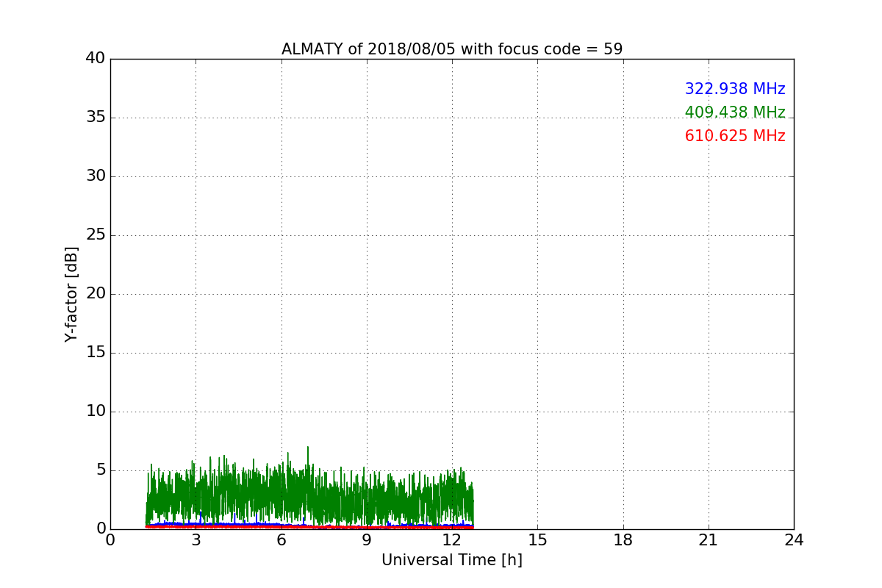882x588 pixels.
Task: Click x-axis tick label '18'
Action: [x=623, y=540]
